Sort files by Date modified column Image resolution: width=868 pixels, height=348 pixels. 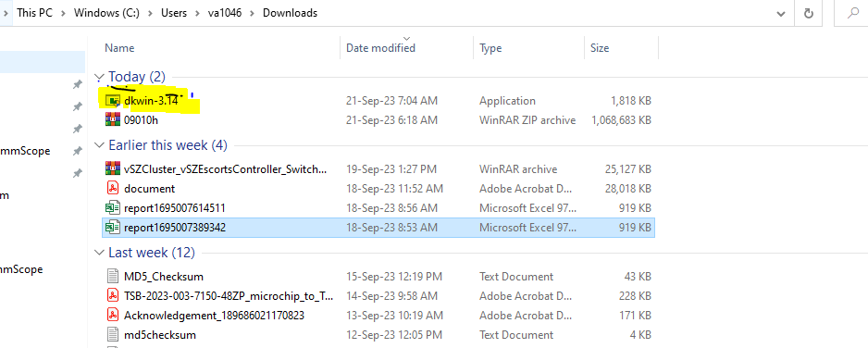[x=381, y=48]
